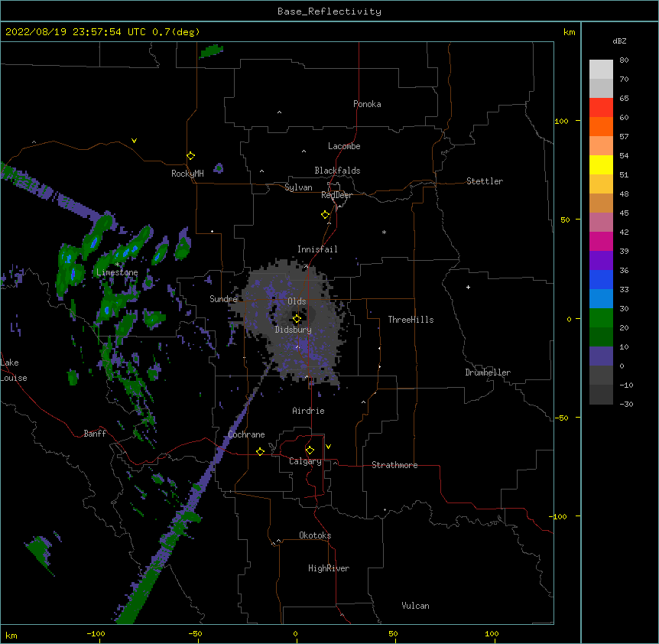Click the yellow diamond marker above RockyMH

pyautogui.click(x=190, y=156)
